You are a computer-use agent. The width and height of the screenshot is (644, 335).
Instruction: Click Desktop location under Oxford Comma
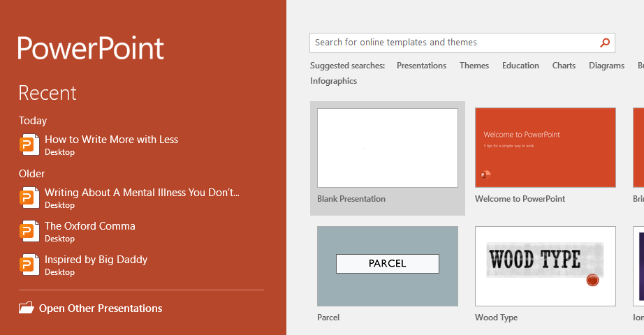click(x=59, y=239)
